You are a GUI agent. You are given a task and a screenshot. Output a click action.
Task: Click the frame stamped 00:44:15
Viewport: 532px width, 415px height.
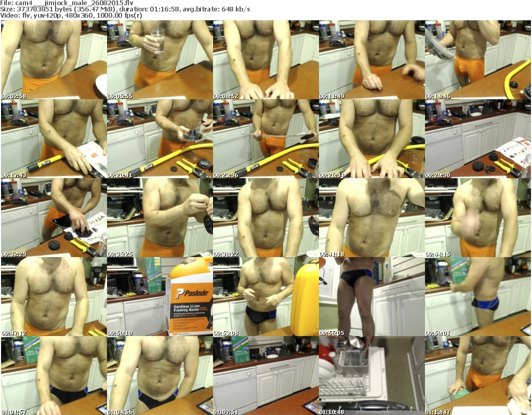click(477, 218)
